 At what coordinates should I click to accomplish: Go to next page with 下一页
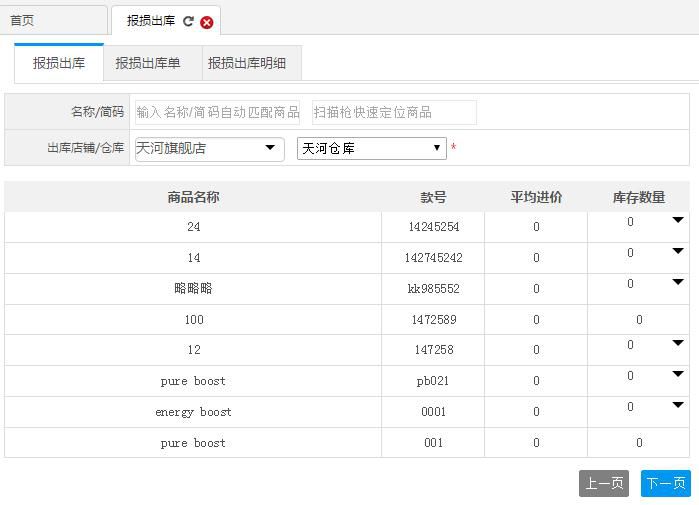click(666, 484)
